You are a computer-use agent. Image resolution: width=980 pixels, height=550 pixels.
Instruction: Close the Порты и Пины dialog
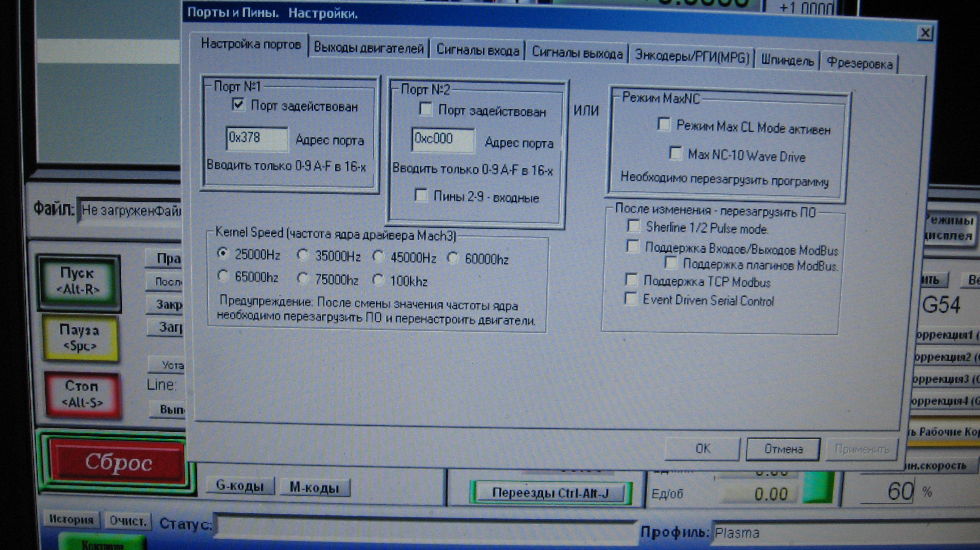pyautogui.click(x=925, y=33)
